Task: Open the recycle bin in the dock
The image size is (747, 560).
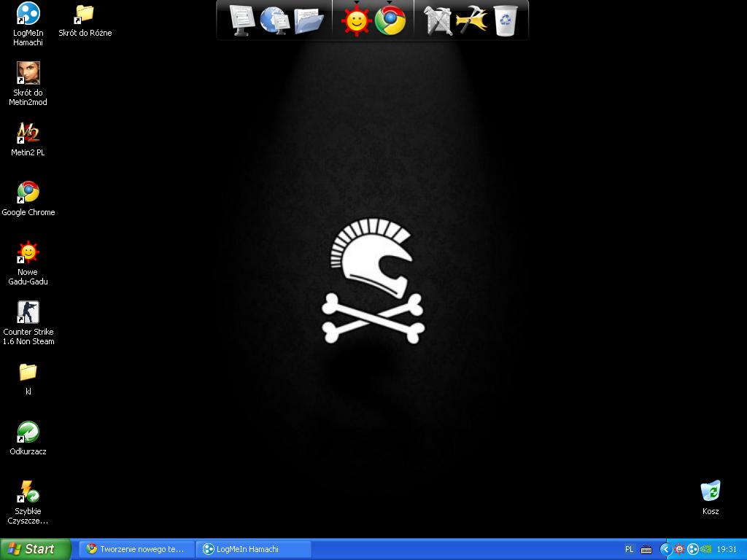Action: 506,20
